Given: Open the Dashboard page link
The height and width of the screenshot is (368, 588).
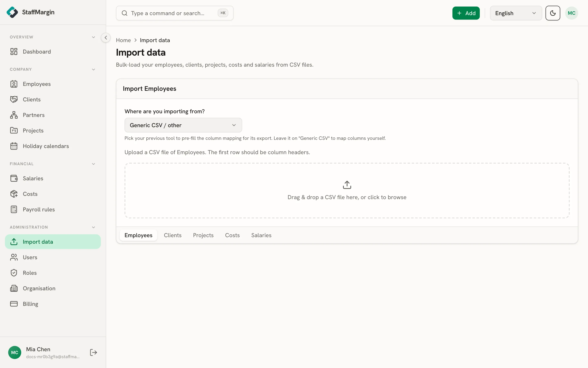Looking at the screenshot, I should coord(53,52).
